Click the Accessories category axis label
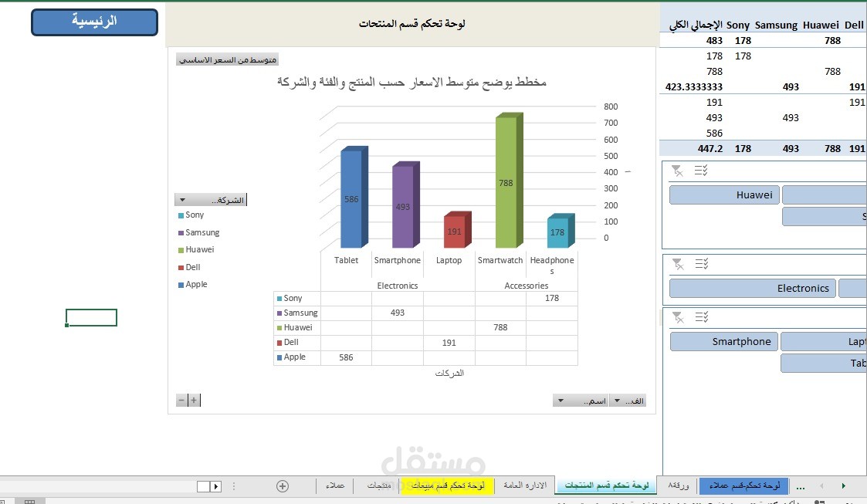 coord(526,286)
